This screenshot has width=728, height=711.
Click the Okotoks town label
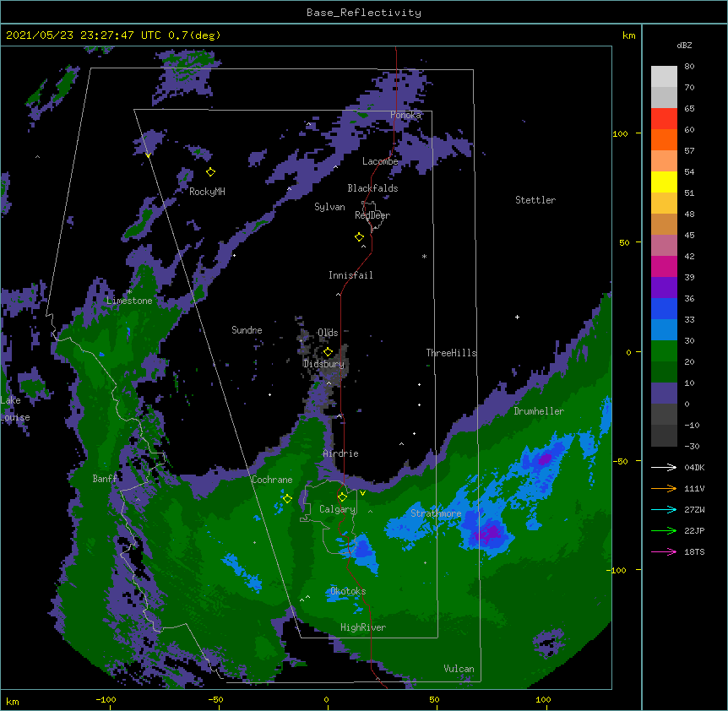click(348, 591)
